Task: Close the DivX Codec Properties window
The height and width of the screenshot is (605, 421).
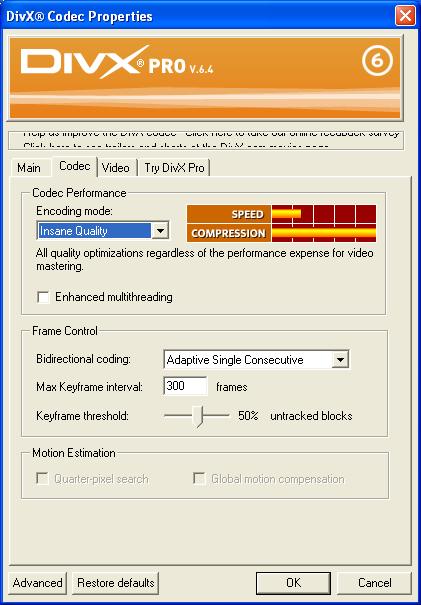Action: click(405, 16)
